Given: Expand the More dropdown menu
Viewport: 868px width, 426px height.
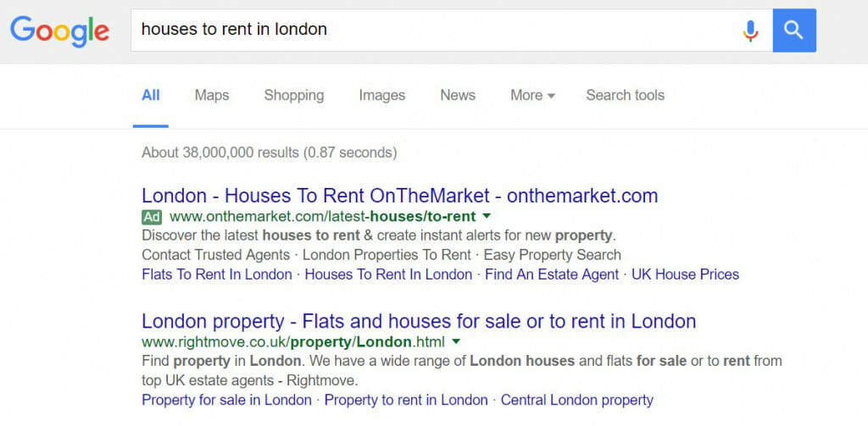Looking at the screenshot, I should (532, 95).
